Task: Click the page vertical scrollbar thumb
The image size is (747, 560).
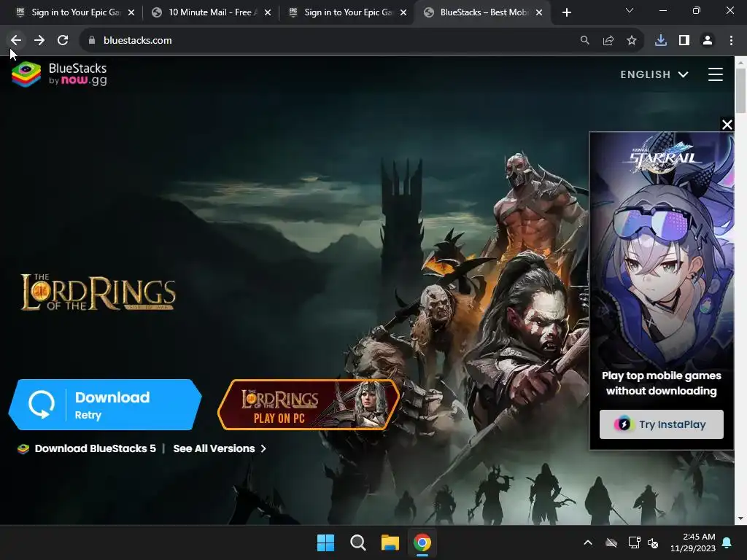Action: pyautogui.click(x=740, y=90)
